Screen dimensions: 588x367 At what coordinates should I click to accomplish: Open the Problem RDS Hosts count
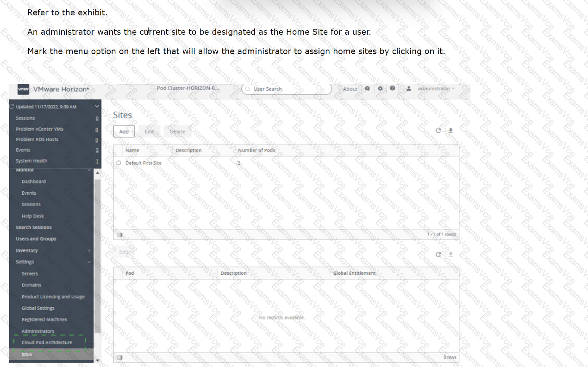(97, 139)
